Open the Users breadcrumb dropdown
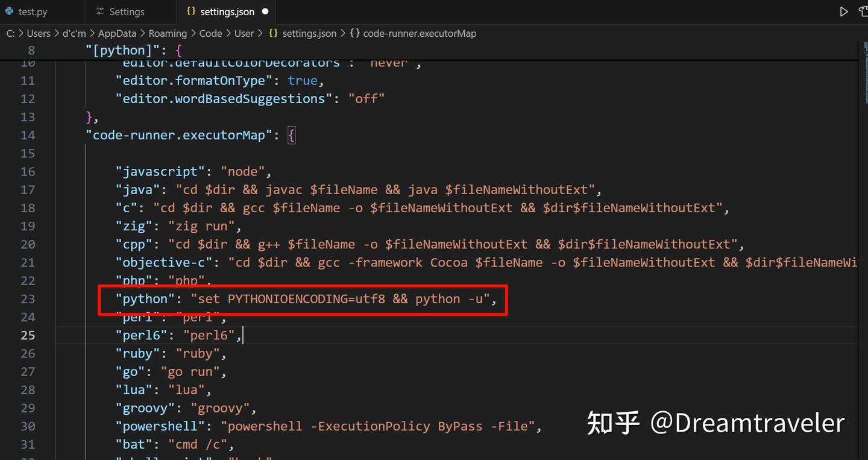This screenshot has height=460, width=868. tap(39, 33)
